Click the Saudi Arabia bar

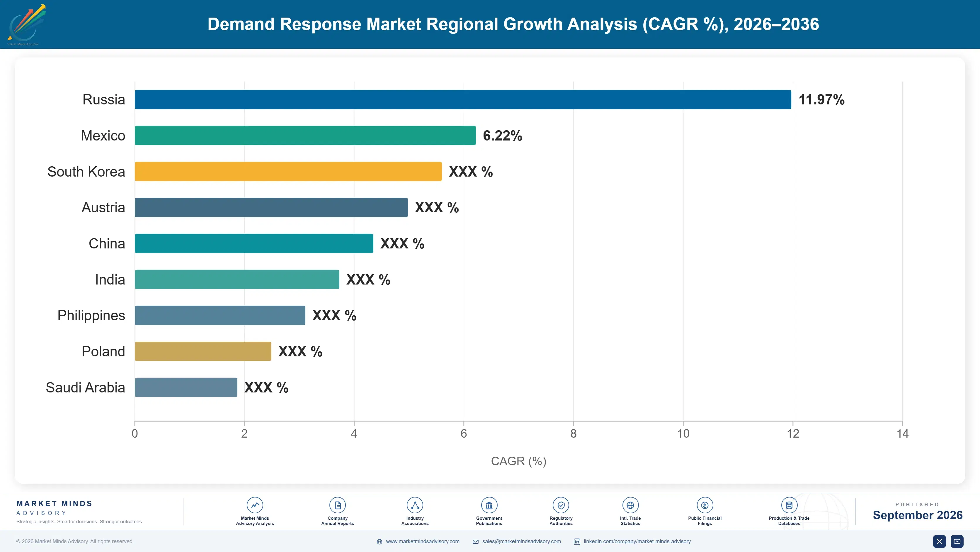coord(186,387)
